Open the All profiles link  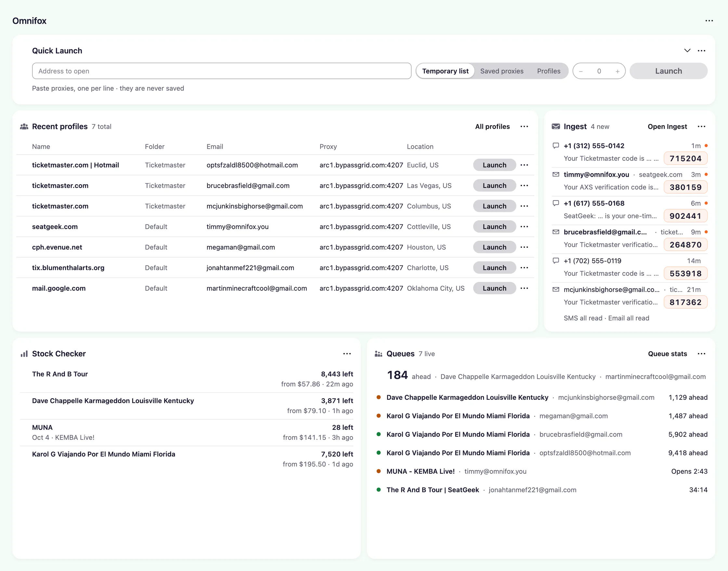point(492,127)
